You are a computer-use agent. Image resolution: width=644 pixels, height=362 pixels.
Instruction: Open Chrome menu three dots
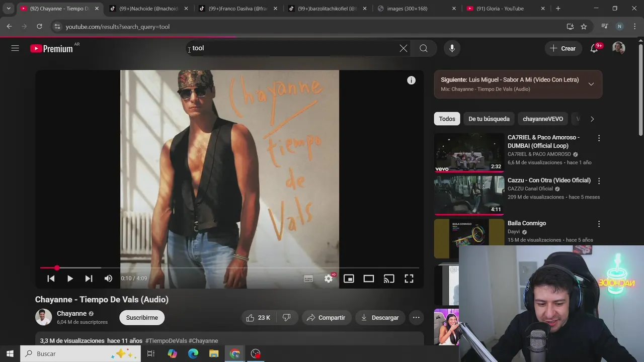pyautogui.click(x=634, y=27)
